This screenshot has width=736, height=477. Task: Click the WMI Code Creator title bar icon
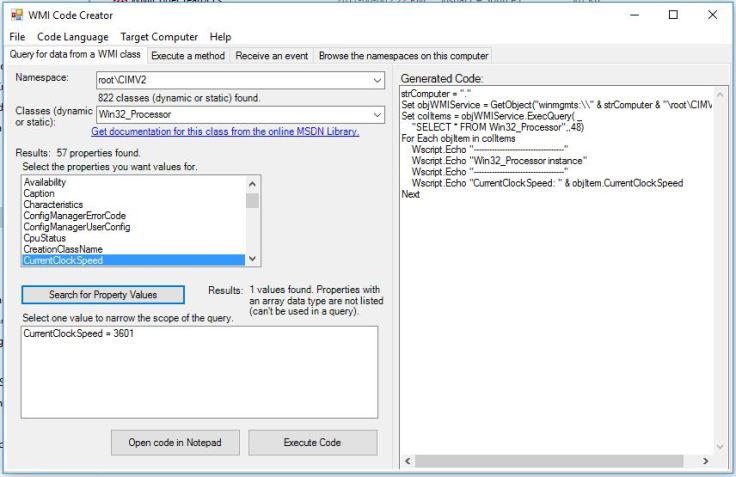pos(16,15)
